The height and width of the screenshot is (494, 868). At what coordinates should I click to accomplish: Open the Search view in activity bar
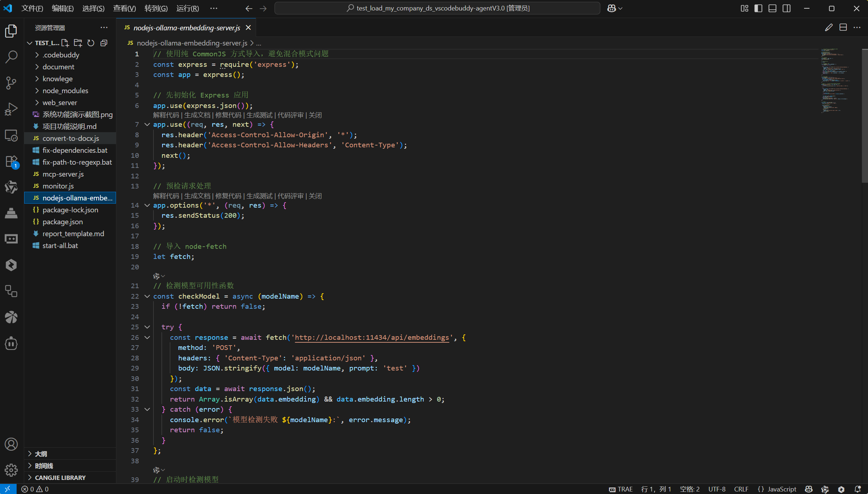[11, 57]
